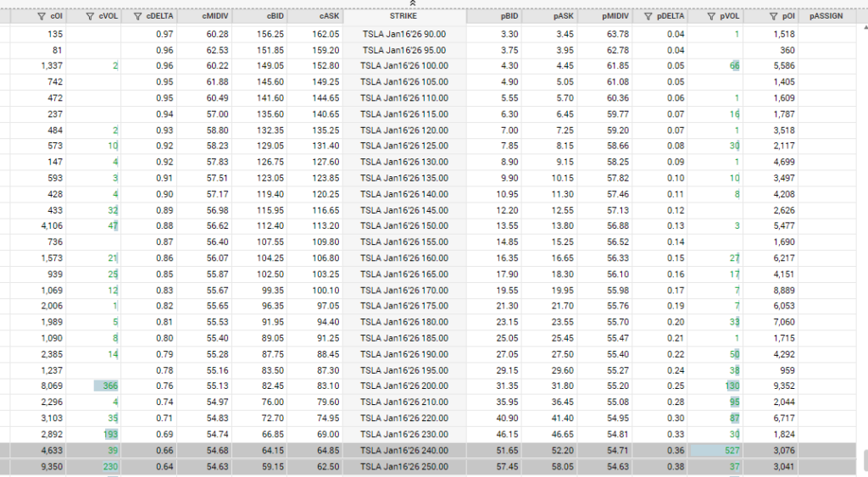Select the TSLA Jan16'26 190.00 strike row
Viewport: 868px width, 477px height.
click(x=404, y=354)
